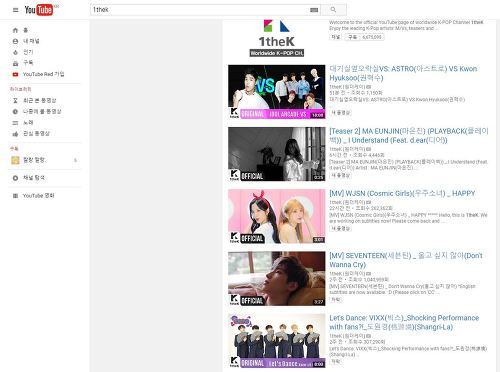
Task: Click 1theK uploader name under ASTRO video
Action: [347, 87]
